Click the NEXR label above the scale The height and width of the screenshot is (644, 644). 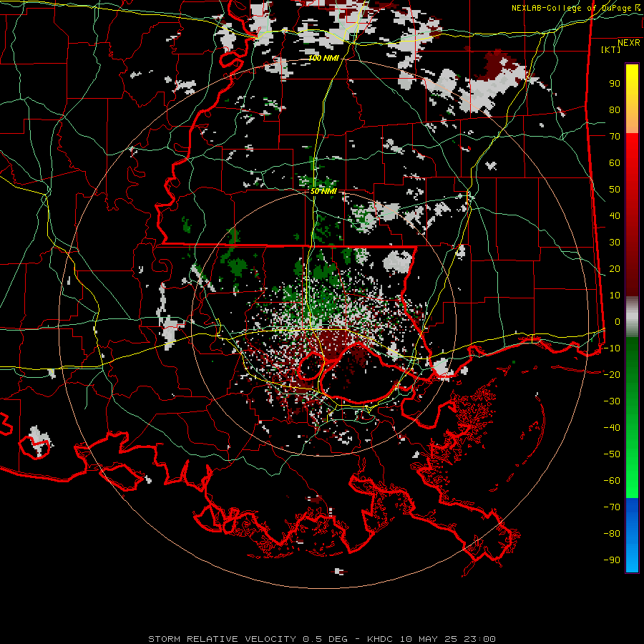coord(628,43)
